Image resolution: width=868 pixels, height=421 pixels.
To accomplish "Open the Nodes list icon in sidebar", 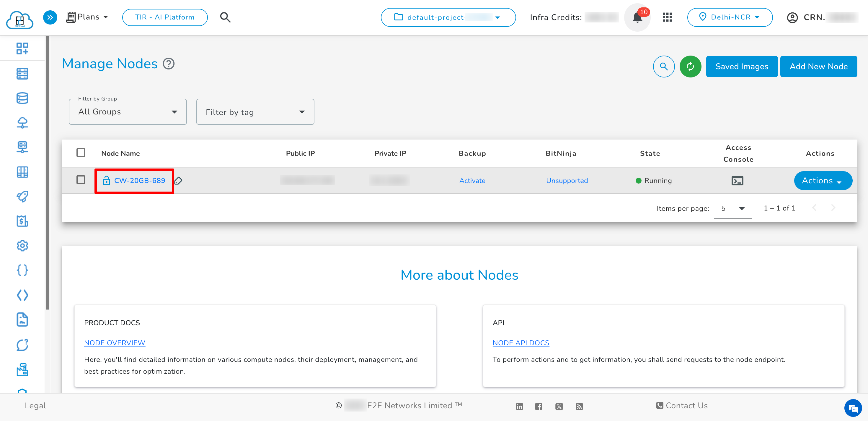I will 22,74.
